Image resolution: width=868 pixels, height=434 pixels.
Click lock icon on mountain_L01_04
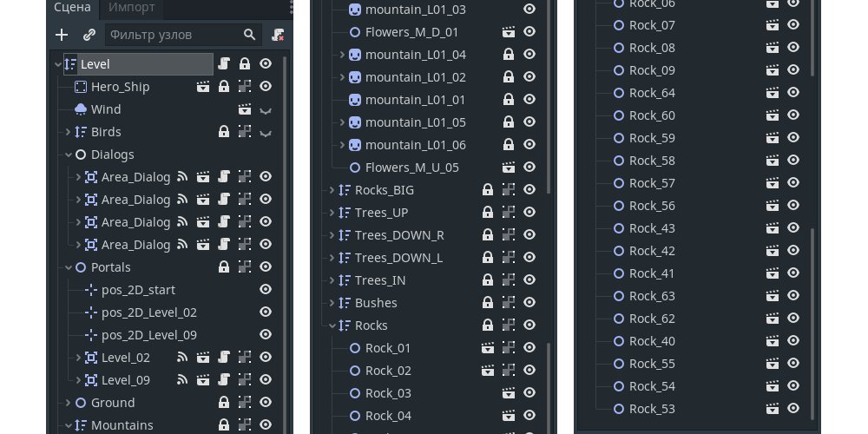pyautogui.click(x=508, y=54)
